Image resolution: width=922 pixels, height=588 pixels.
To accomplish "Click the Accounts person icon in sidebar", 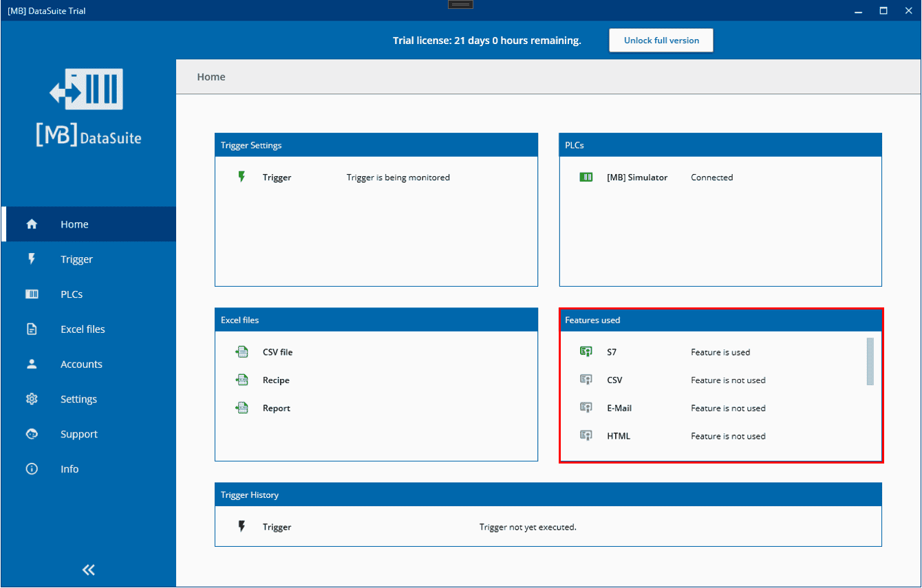I will 32,364.
